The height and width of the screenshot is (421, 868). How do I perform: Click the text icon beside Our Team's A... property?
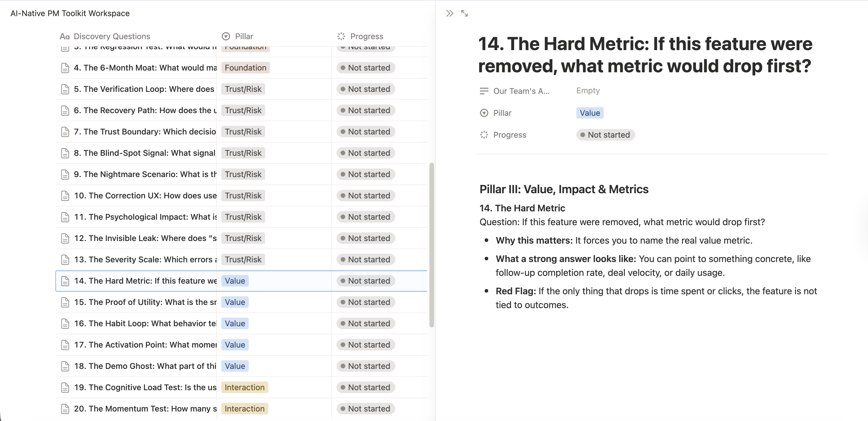point(484,91)
